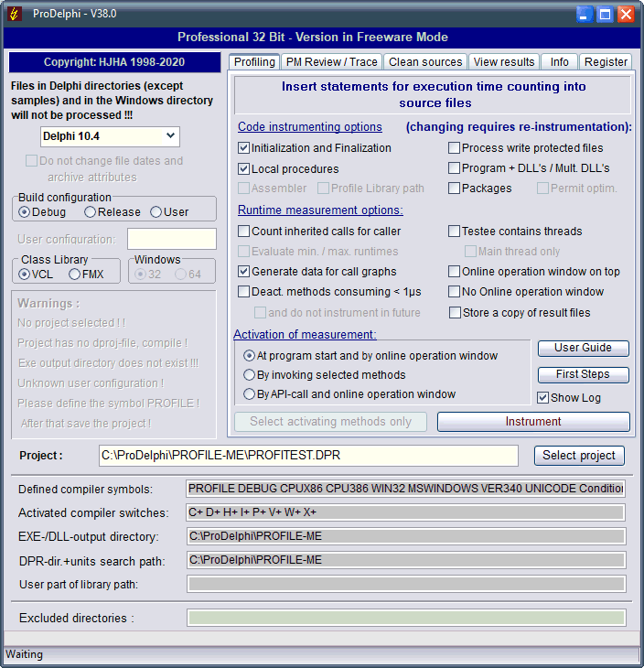
Task: Switch to the Profiling tab
Action: (254, 62)
